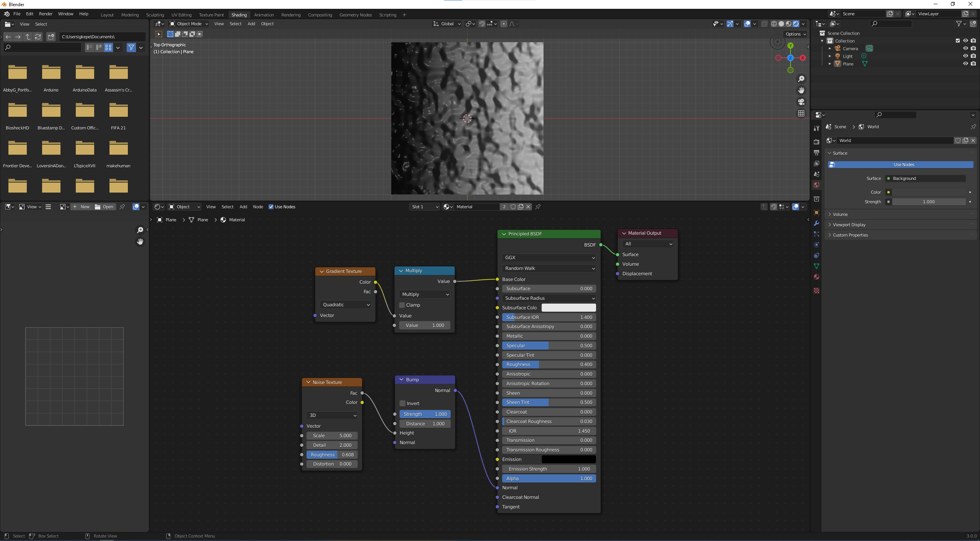This screenshot has height=541, width=980.
Task: Click the Subsurface Color white swatch
Action: [568, 308]
